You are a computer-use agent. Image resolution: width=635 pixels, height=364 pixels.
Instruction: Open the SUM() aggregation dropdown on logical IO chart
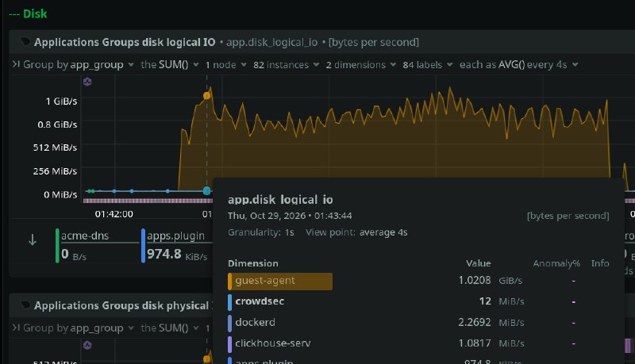170,65
